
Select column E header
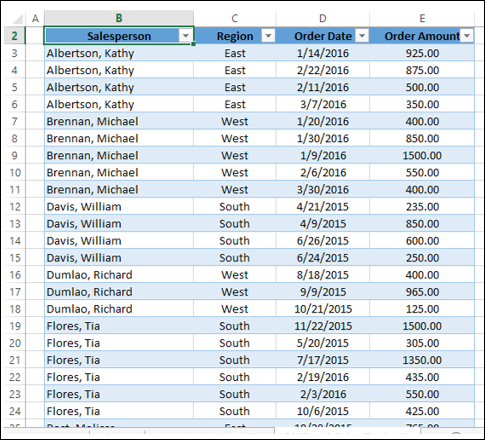point(422,18)
